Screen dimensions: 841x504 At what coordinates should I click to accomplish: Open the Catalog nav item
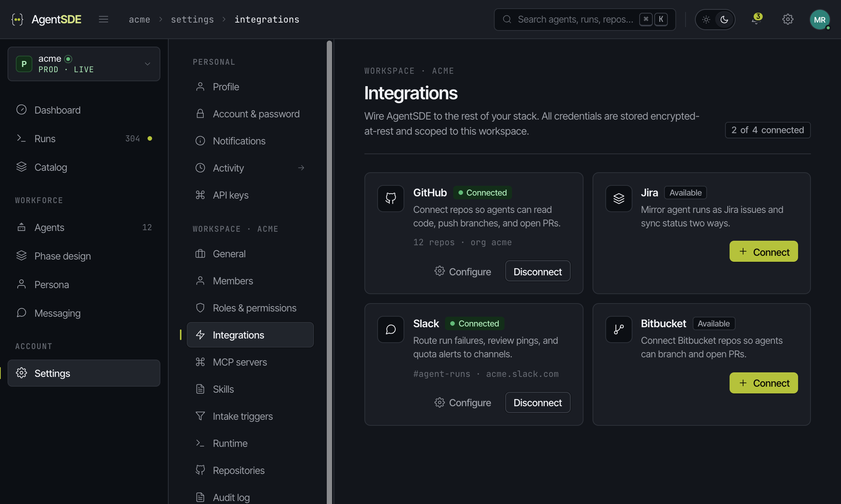[84, 167]
